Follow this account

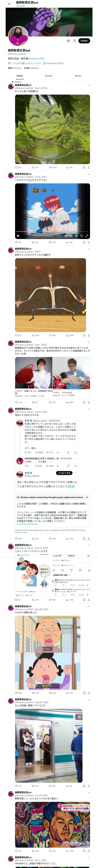click(x=84, y=41)
